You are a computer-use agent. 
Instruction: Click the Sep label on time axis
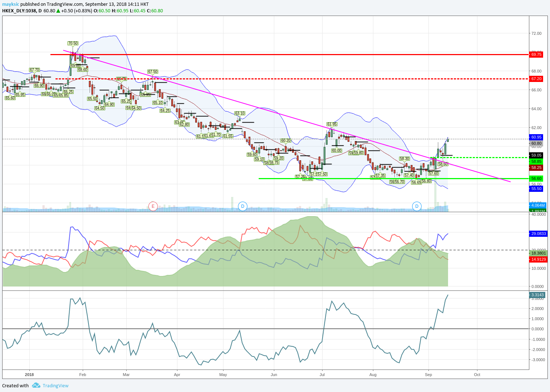click(428, 375)
